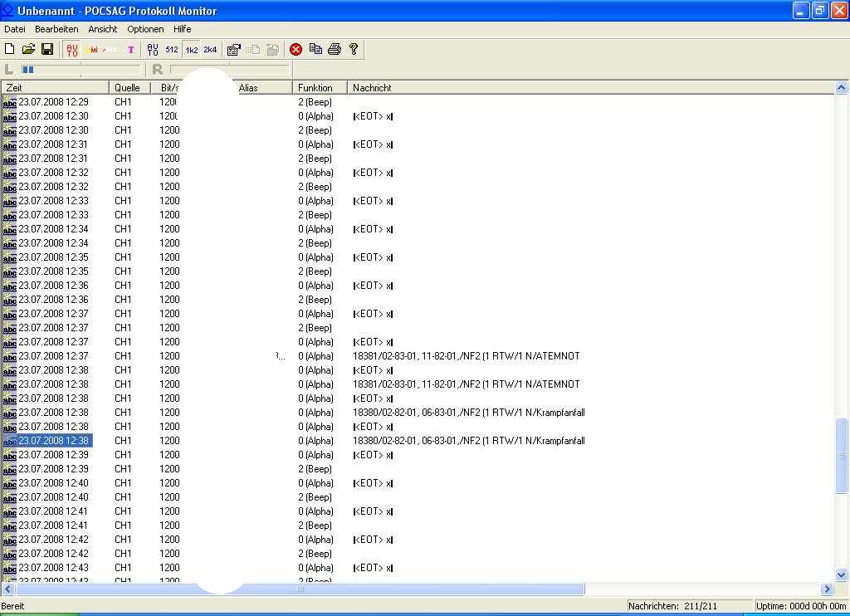
Task: Select the 12:37 ATEMNOT message row
Action: coord(466,356)
